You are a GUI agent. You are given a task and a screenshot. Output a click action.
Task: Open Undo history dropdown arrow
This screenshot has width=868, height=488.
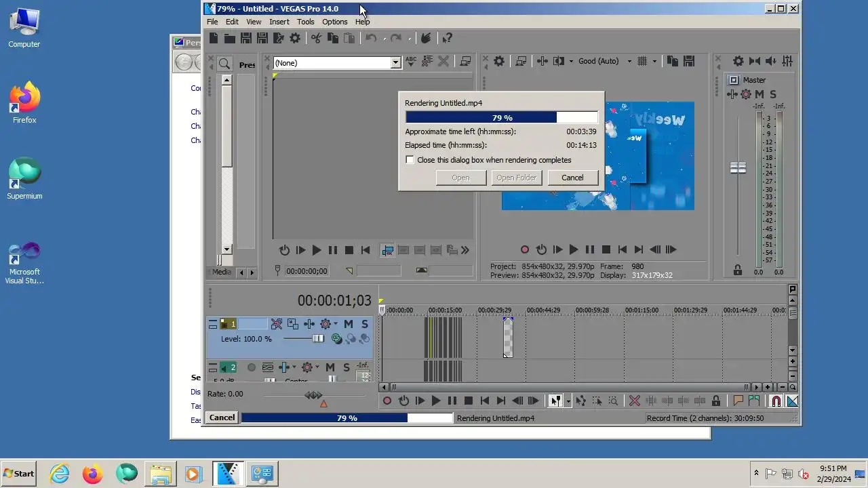(384, 39)
